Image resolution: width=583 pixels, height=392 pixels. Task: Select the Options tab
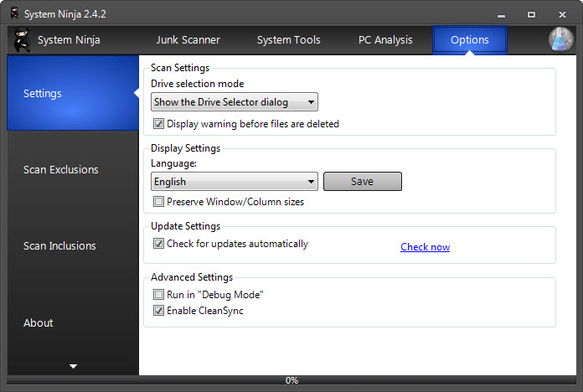[x=470, y=40]
